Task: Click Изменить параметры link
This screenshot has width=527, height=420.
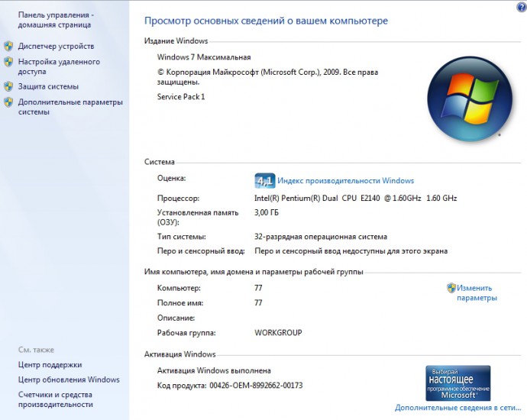Action: coord(477,293)
